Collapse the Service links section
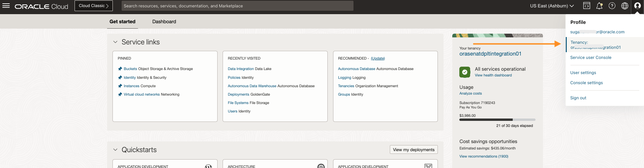 click(115, 42)
